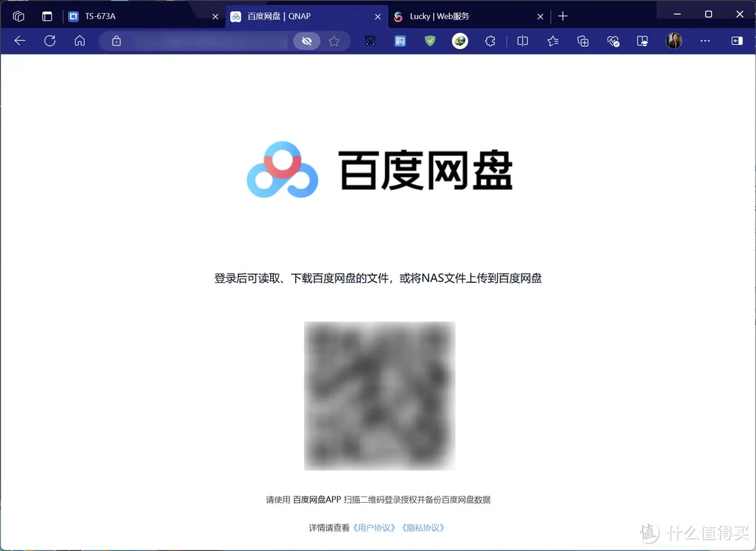
Task: Open the Extensions puzzle piece icon
Action: point(490,41)
